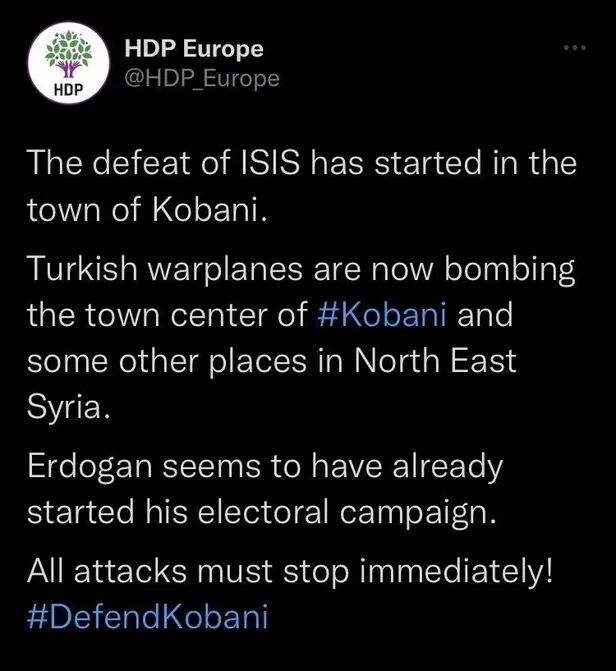The image size is (616, 671).
Task: Click the "Erdogan seems to have already" line
Action: pos(264,465)
